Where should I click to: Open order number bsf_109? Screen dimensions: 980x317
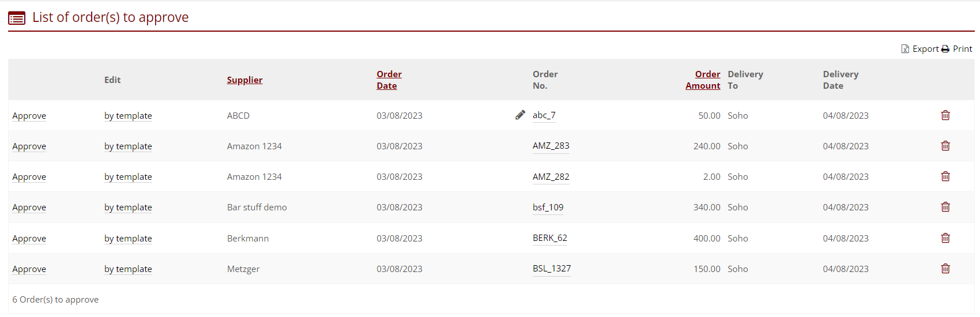tap(548, 207)
